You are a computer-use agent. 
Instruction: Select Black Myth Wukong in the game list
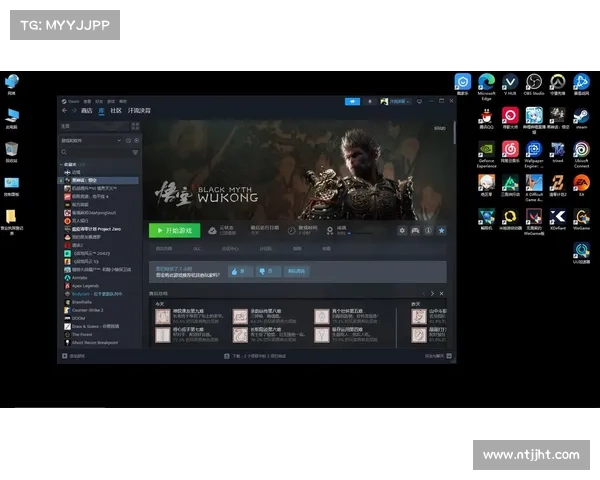pos(99,180)
